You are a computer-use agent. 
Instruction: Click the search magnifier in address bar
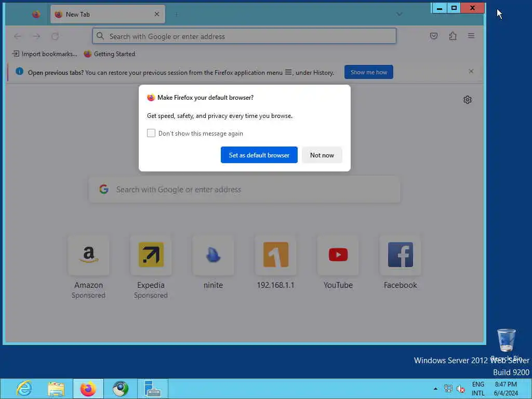click(x=100, y=36)
